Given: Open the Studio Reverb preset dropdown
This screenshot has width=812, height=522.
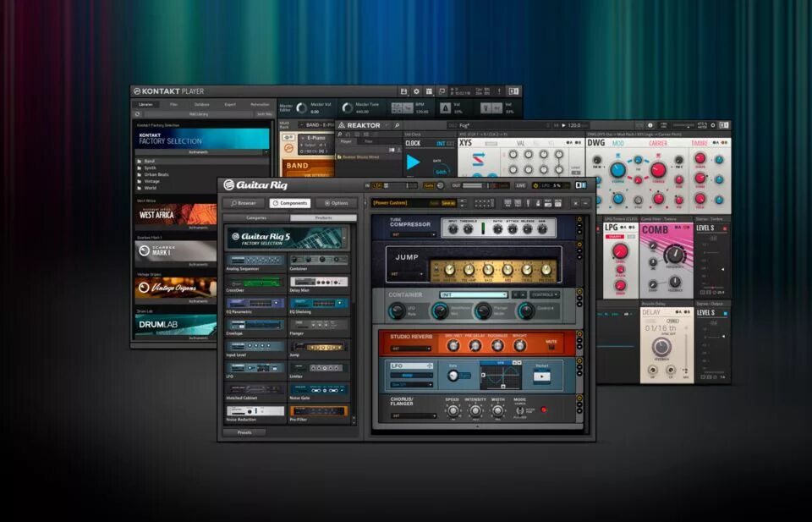Looking at the screenshot, I should pos(411,349).
